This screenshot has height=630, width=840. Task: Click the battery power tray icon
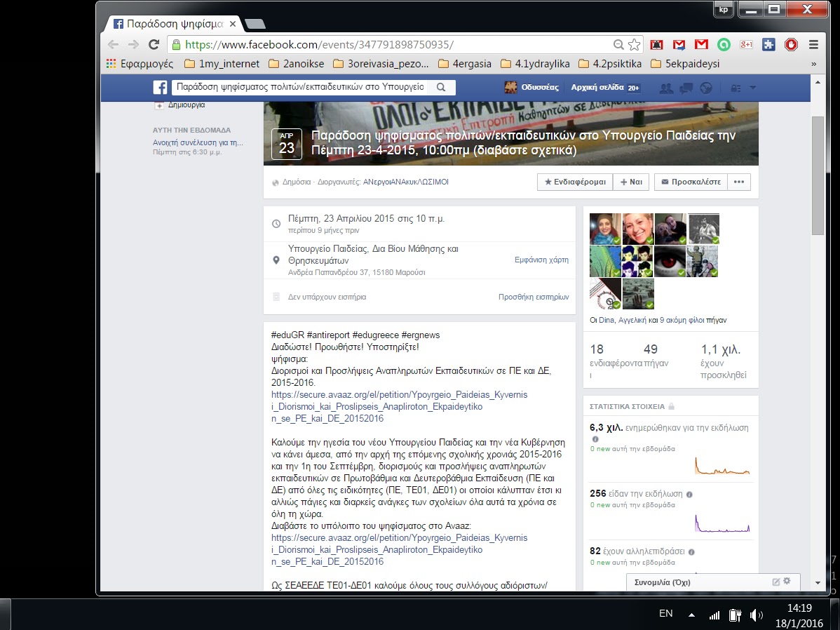[x=735, y=615]
